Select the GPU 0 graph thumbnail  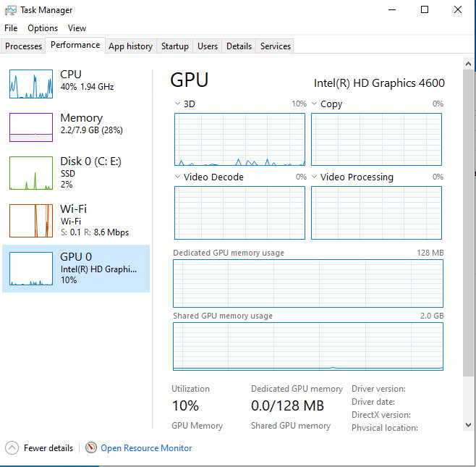coord(31,269)
